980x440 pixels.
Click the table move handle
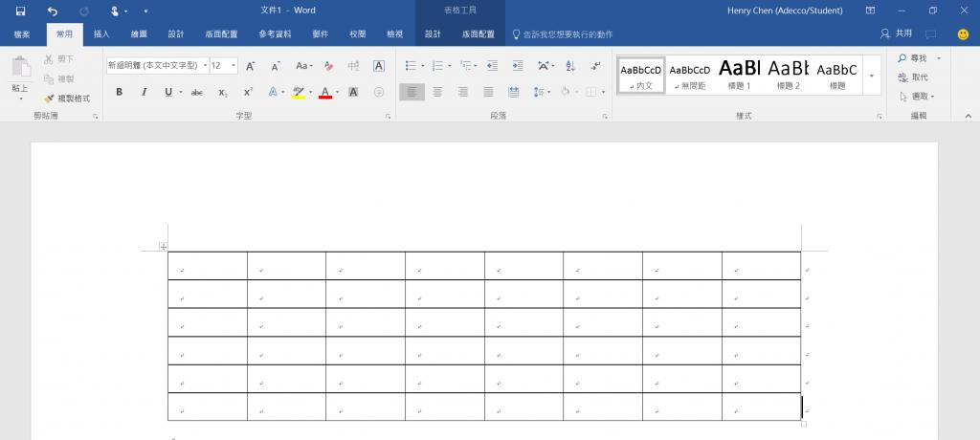click(163, 247)
